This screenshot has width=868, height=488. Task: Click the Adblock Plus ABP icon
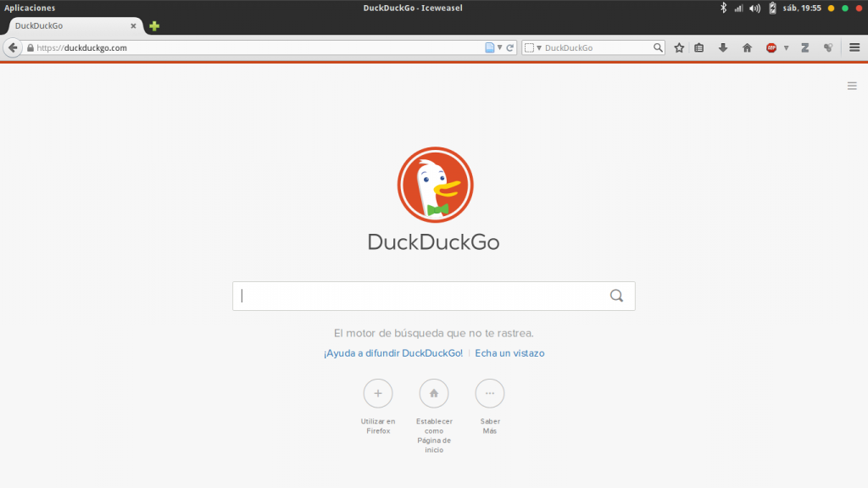point(771,48)
